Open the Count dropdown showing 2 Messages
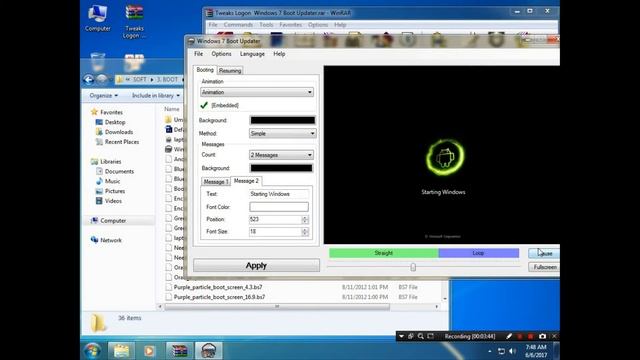Image resolution: width=640 pixels, height=360 pixels. 281,155
